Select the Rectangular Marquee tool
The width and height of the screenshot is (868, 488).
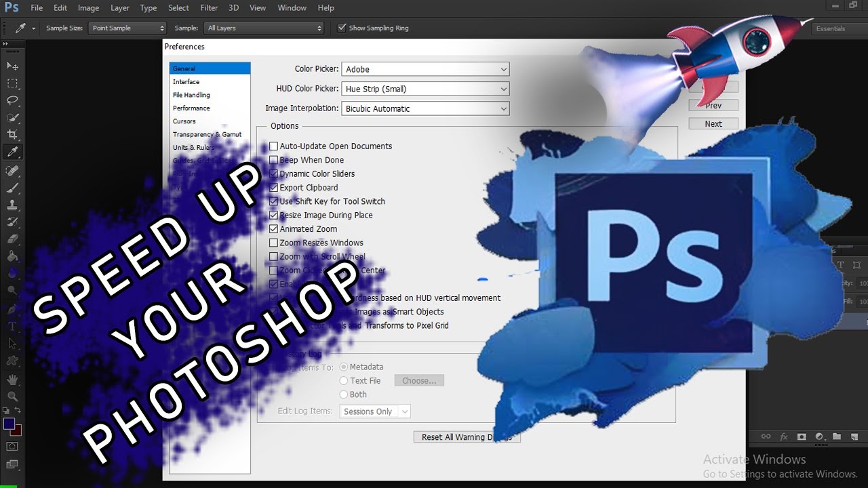(12, 83)
